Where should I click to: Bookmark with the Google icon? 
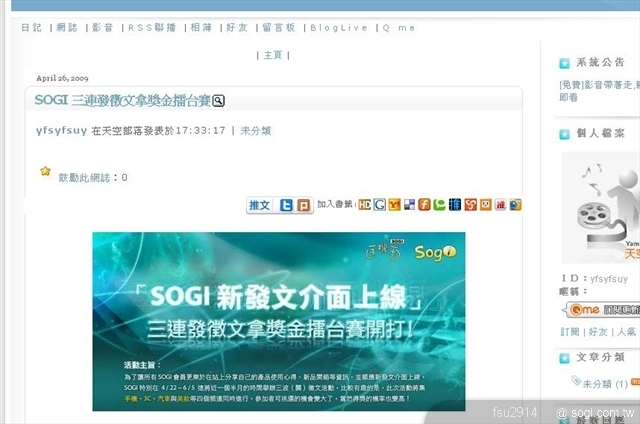tap(380, 204)
